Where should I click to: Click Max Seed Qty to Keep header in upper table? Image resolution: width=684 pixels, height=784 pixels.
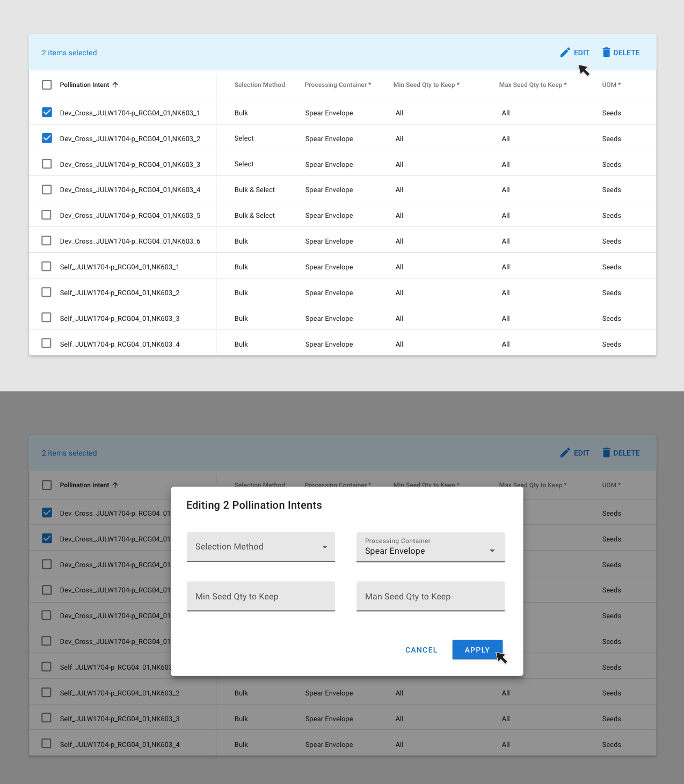point(533,85)
